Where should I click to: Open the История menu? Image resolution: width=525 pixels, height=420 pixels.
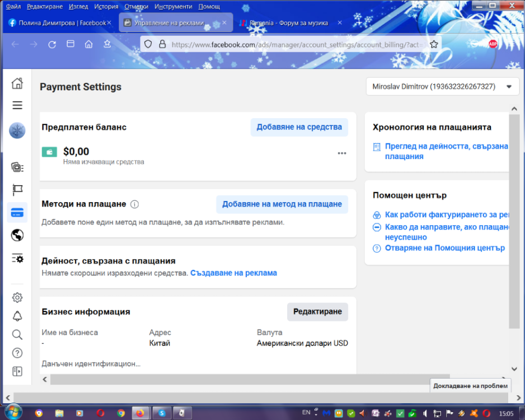(x=106, y=6)
